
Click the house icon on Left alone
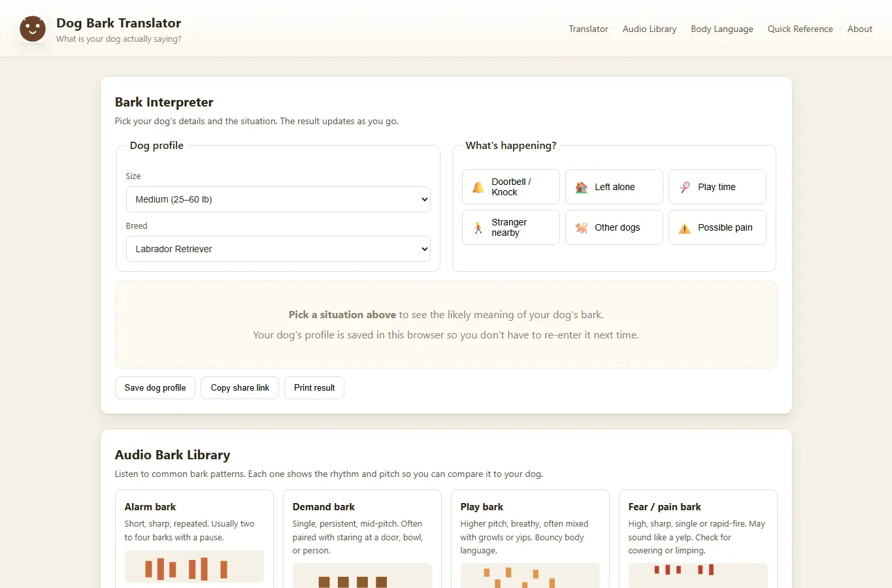click(x=582, y=188)
